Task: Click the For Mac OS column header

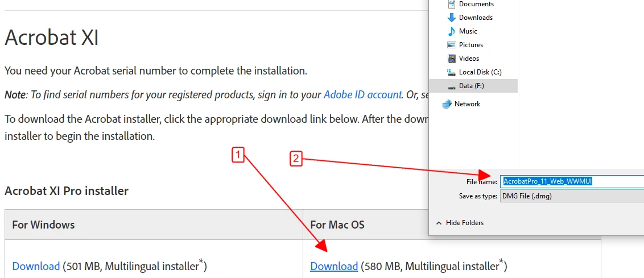Action: click(x=337, y=225)
